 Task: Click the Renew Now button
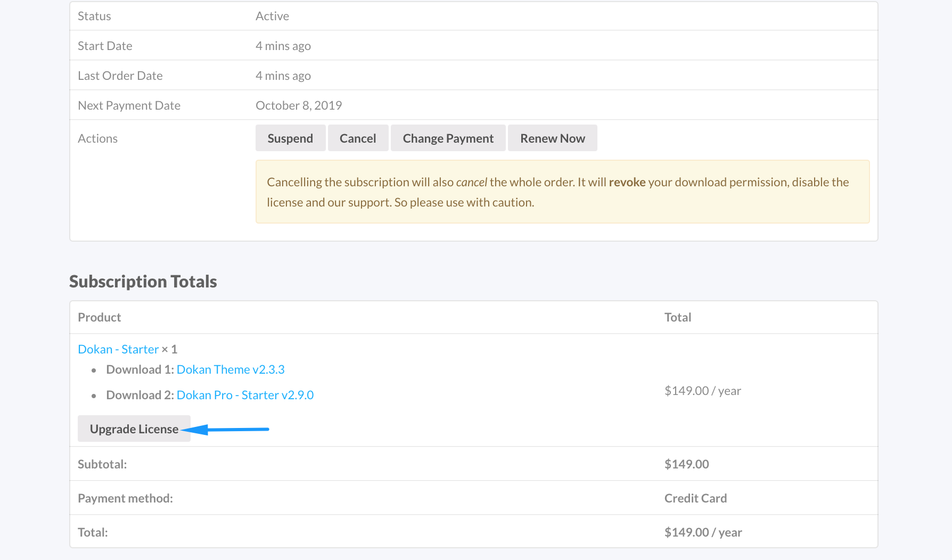552,138
